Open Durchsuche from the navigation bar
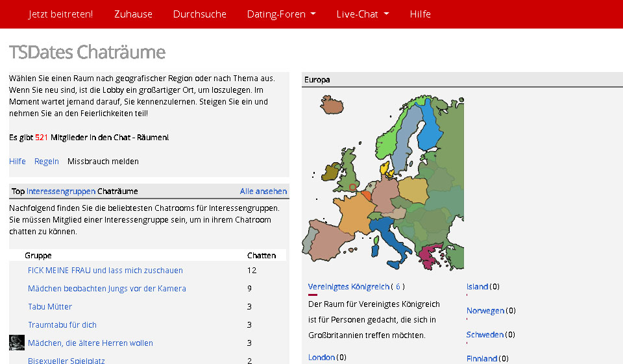 pyautogui.click(x=199, y=14)
